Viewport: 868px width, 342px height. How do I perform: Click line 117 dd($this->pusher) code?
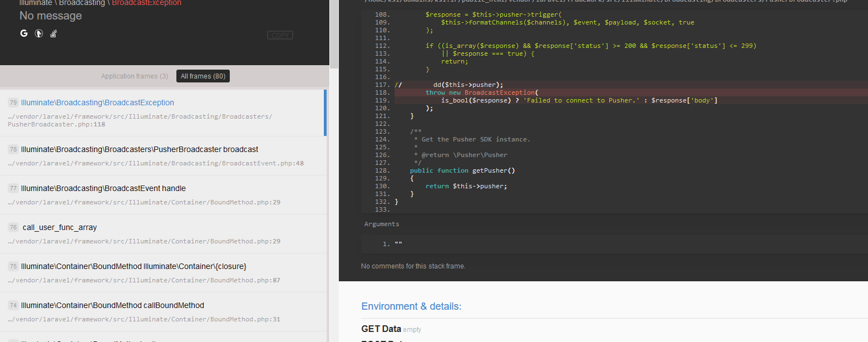pyautogui.click(x=468, y=85)
